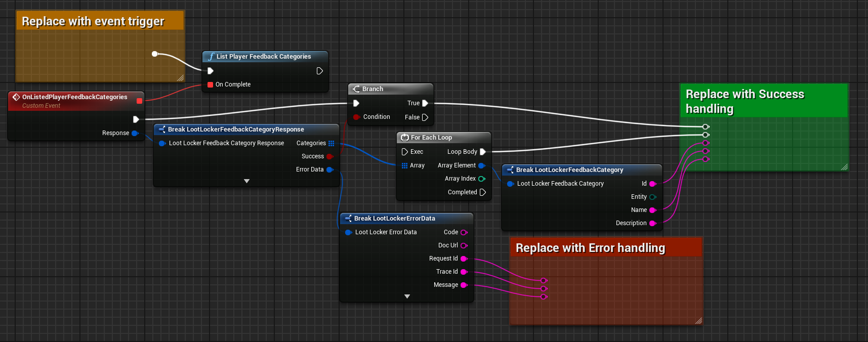Click the Branch node's True execution pin

click(x=425, y=103)
